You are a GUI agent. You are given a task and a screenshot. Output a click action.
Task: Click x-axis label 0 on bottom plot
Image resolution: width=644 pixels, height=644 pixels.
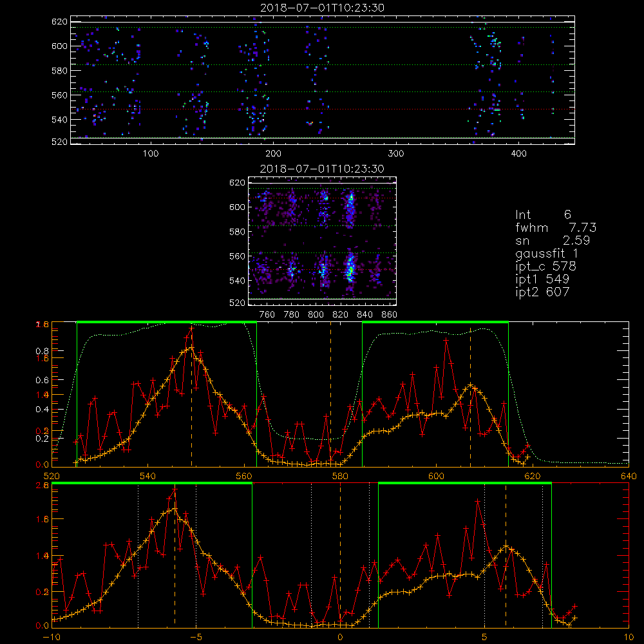click(340, 638)
